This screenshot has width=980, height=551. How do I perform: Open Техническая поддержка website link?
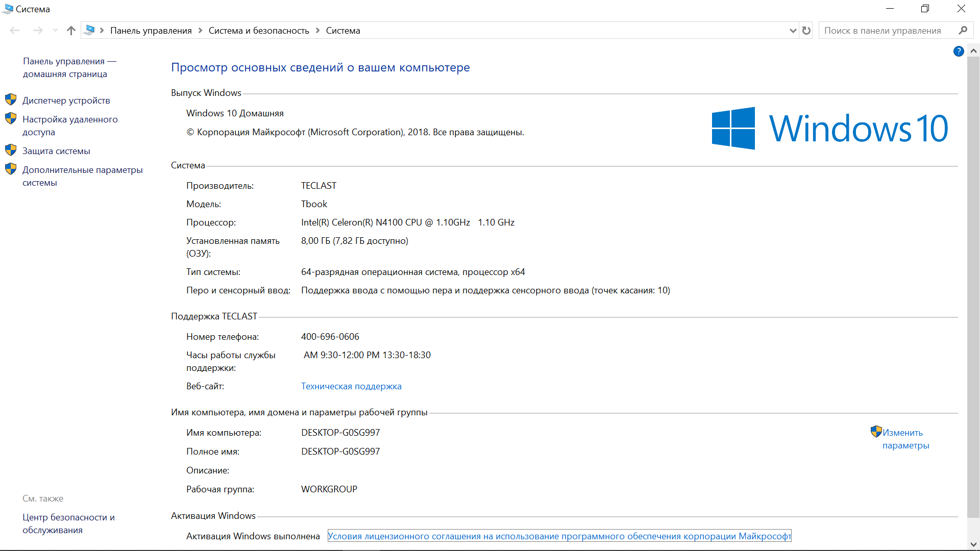pos(351,386)
